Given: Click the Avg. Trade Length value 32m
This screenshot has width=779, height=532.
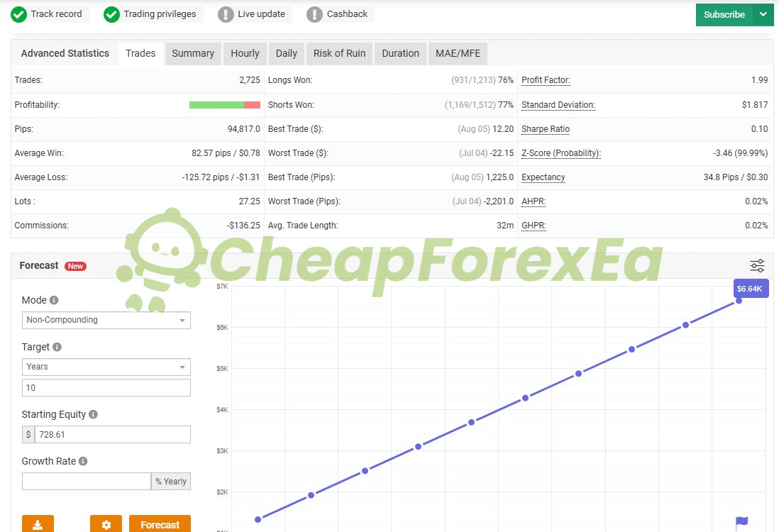Looking at the screenshot, I should tap(505, 226).
